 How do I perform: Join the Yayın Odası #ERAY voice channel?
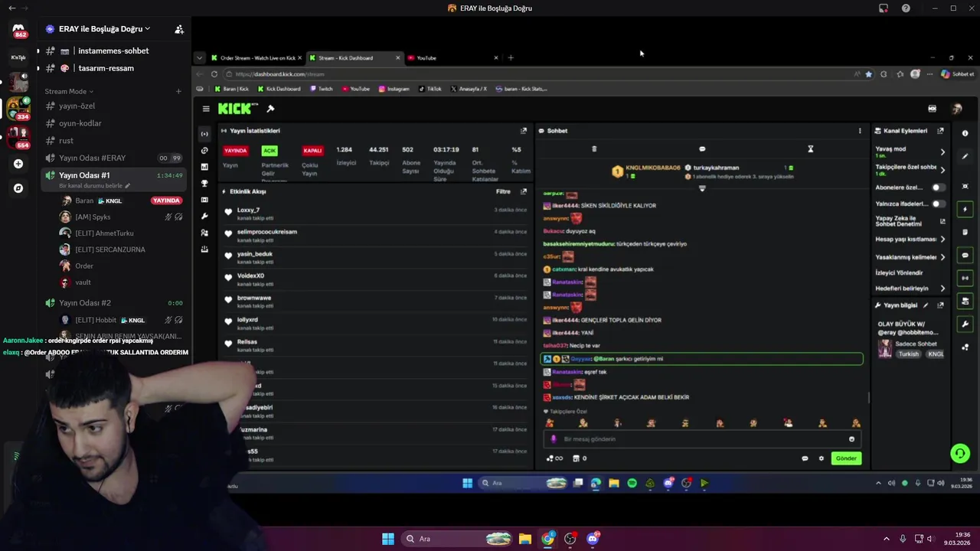(115, 158)
